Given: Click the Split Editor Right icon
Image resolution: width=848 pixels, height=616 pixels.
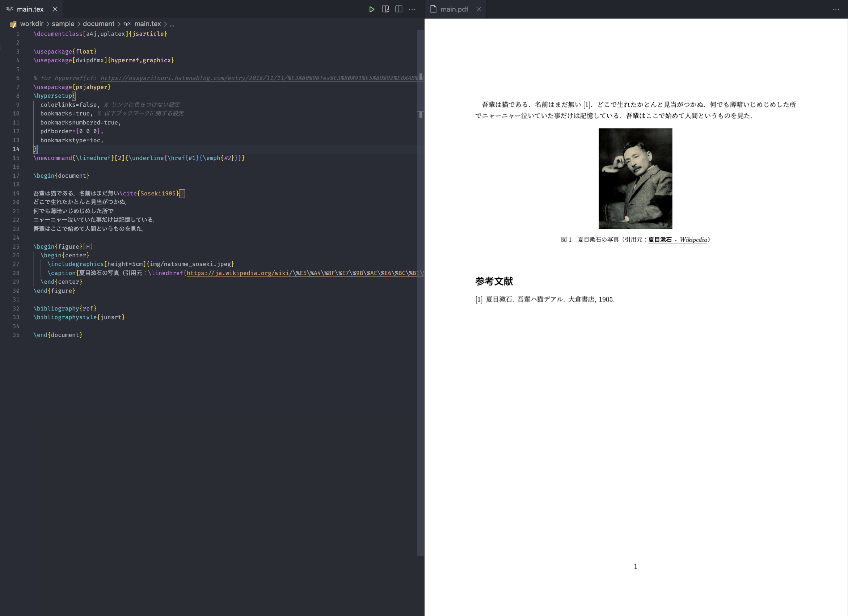Looking at the screenshot, I should click(x=398, y=9).
